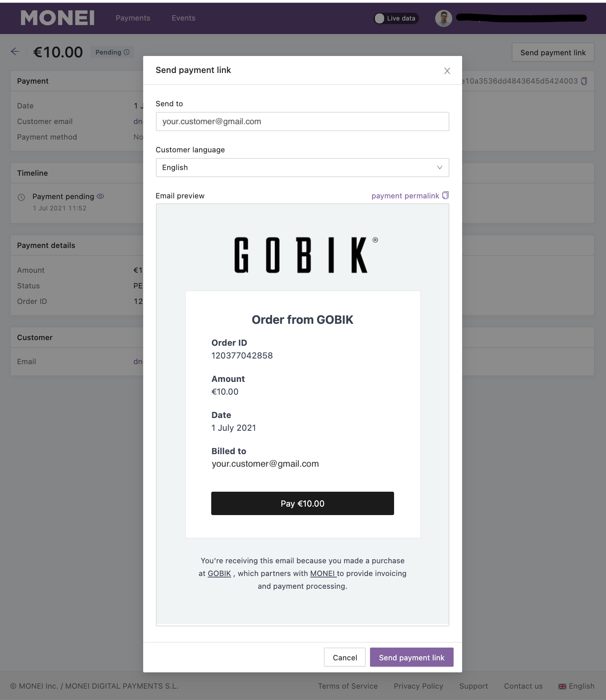Click the GOBIK logo in email preview
Image resolution: width=606 pixels, height=700 pixels.
[306, 255]
